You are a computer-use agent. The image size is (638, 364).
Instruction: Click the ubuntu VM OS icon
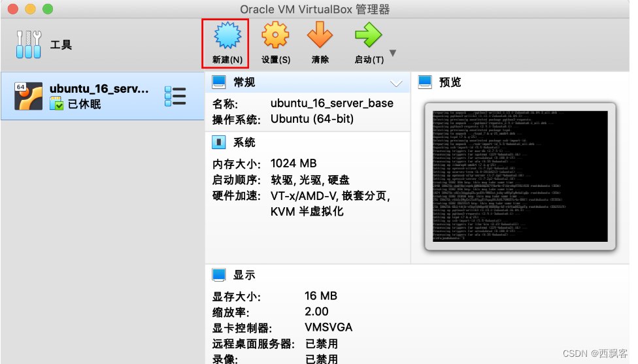pyautogui.click(x=29, y=96)
